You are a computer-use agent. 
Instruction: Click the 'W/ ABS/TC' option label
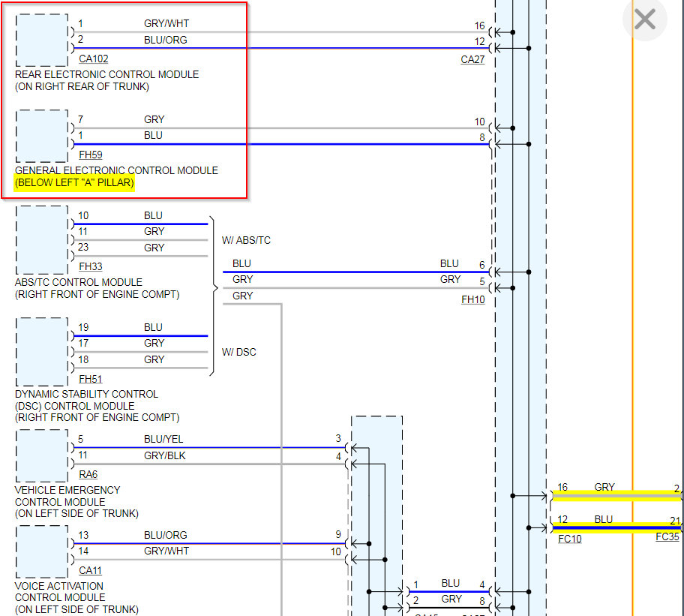(x=246, y=240)
